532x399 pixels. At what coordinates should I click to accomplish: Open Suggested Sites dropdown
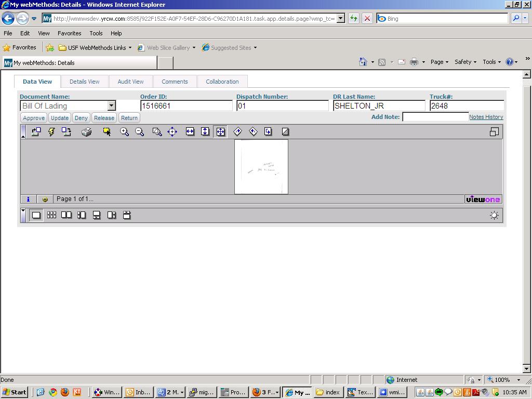[x=255, y=48]
